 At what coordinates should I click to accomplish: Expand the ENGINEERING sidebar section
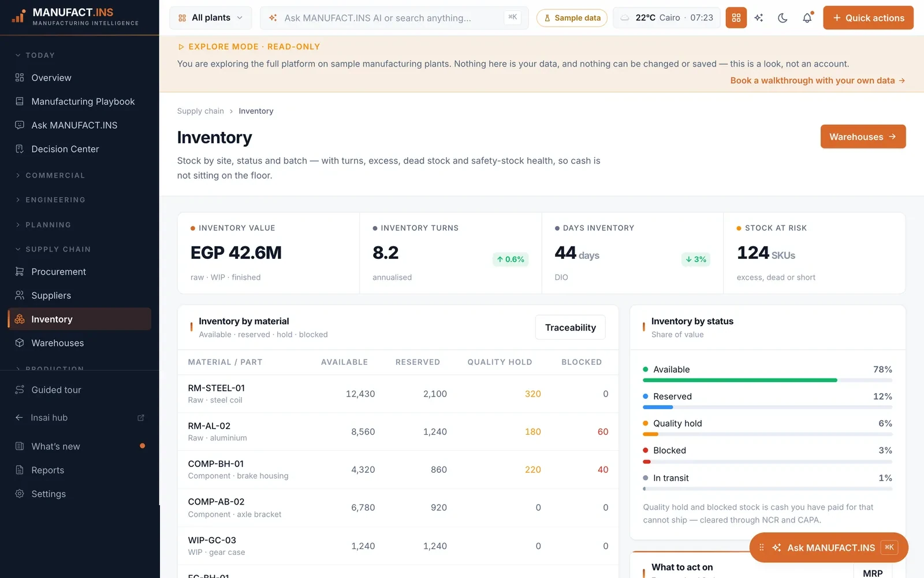click(50, 200)
